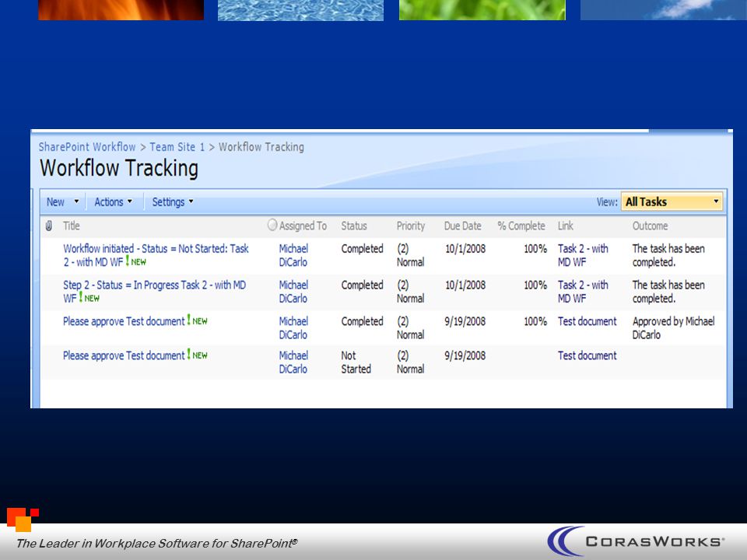Open Task 2 - with MD WF link in Workflow initiated row
The image size is (747, 560).
pyautogui.click(x=583, y=255)
